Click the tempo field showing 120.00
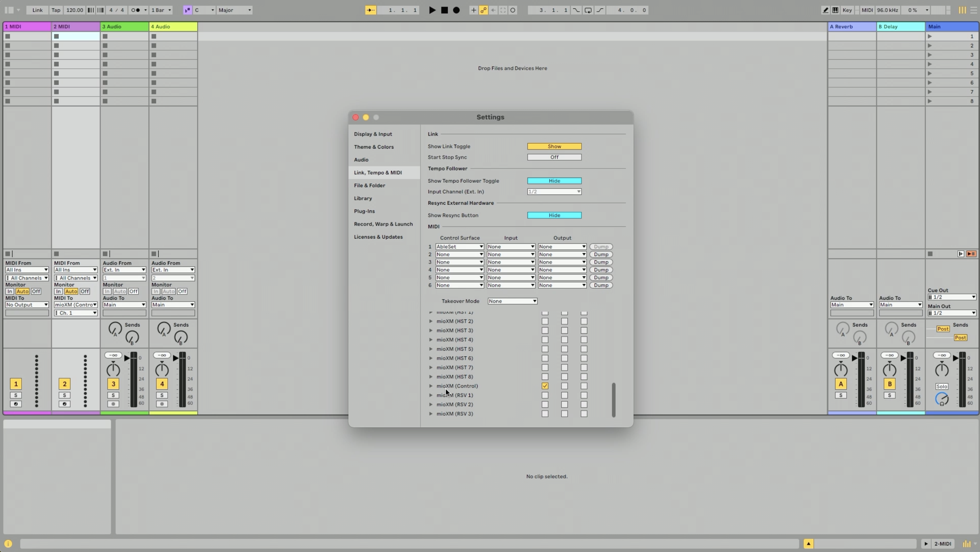The height and width of the screenshot is (552, 980). click(x=74, y=10)
